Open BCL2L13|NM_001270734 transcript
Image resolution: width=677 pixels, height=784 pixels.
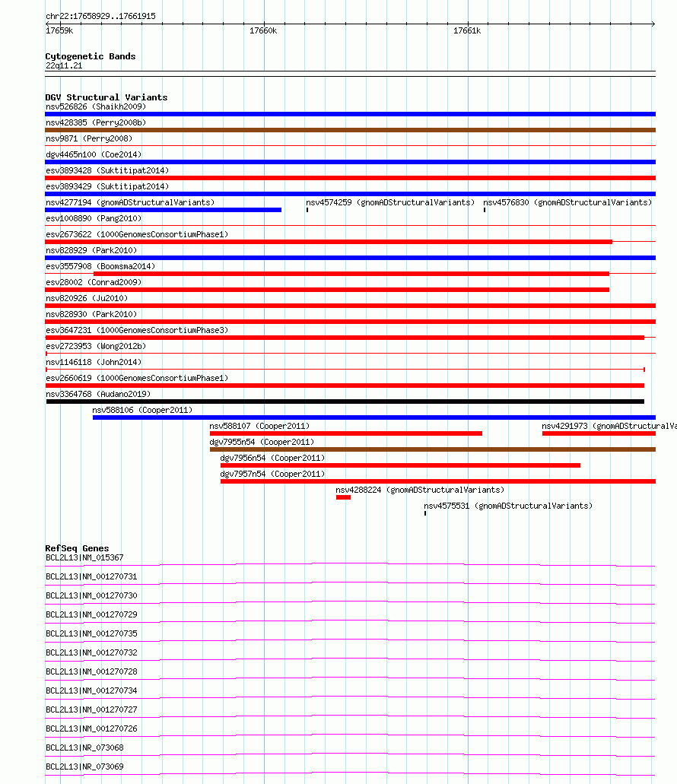click(x=91, y=691)
